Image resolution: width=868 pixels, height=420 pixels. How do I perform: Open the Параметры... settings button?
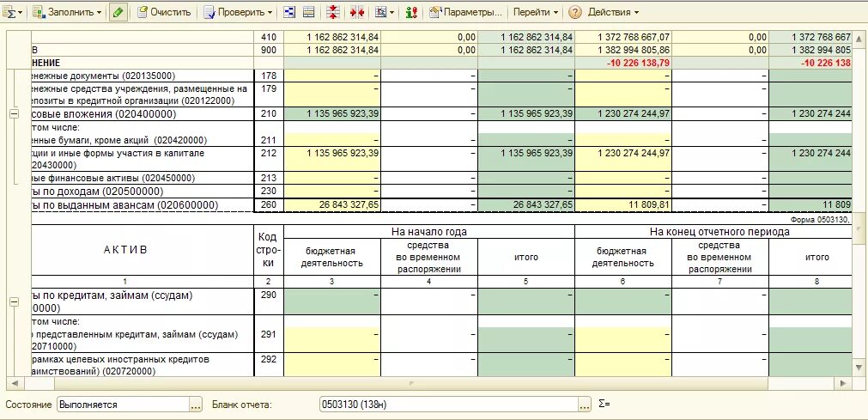click(467, 12)
